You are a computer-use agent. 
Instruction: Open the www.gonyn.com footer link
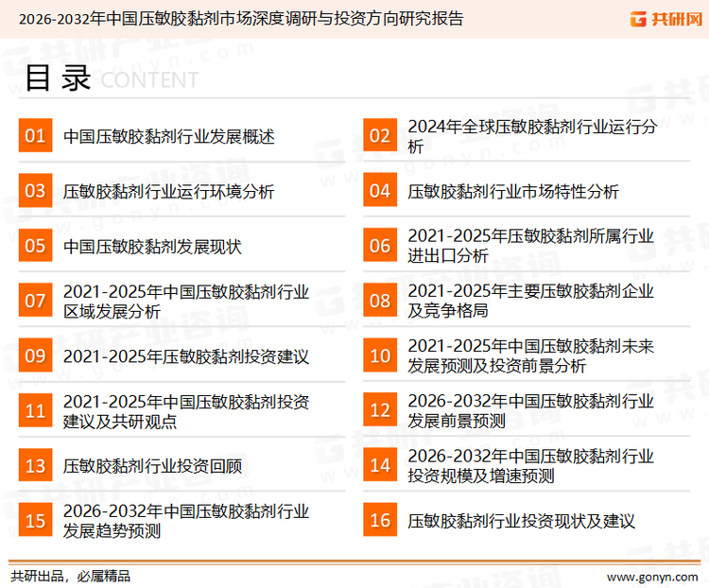(652, 578)
